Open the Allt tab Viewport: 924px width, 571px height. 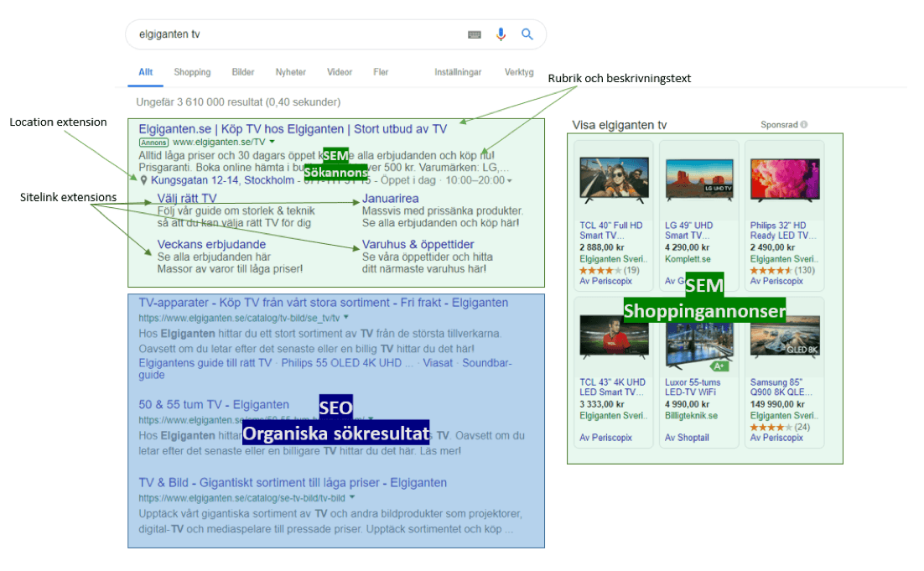146,72
